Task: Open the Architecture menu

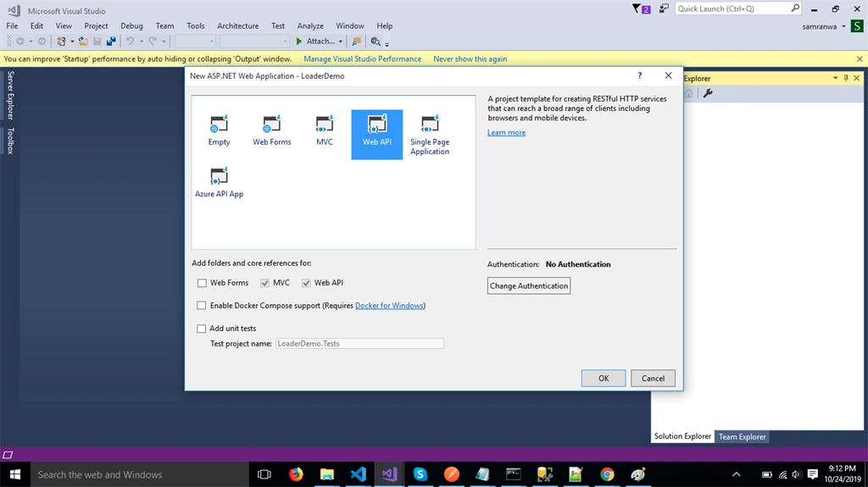Action: [238, 26]
